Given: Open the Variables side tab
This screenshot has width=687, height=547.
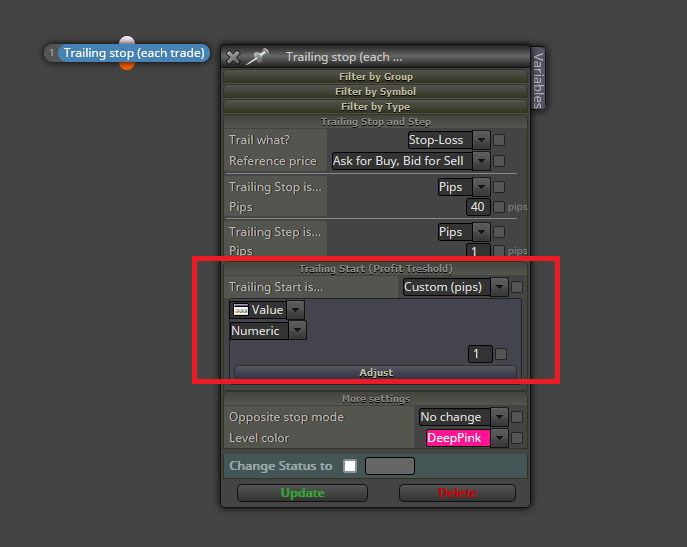Looking at the screenshot, I should [538, 79].
